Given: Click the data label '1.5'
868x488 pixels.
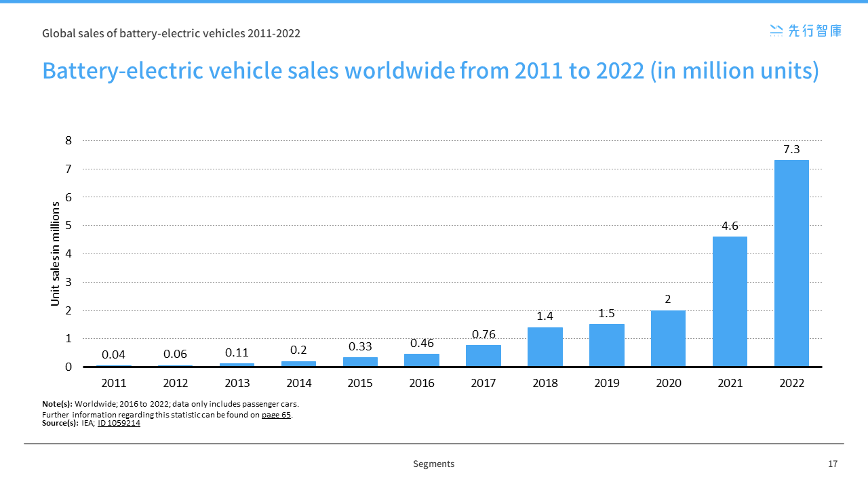Looking at the screenshot, I should point(607,313).
